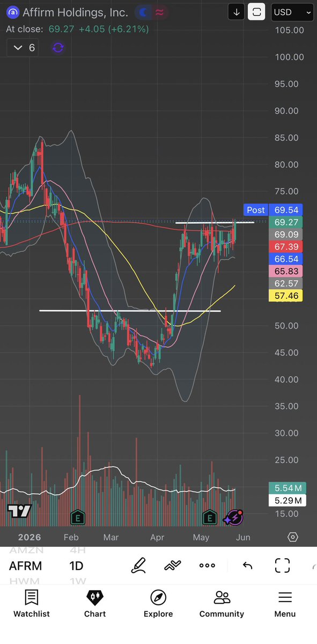
Task: Open the Menu tab
Action: coord(285,604)
